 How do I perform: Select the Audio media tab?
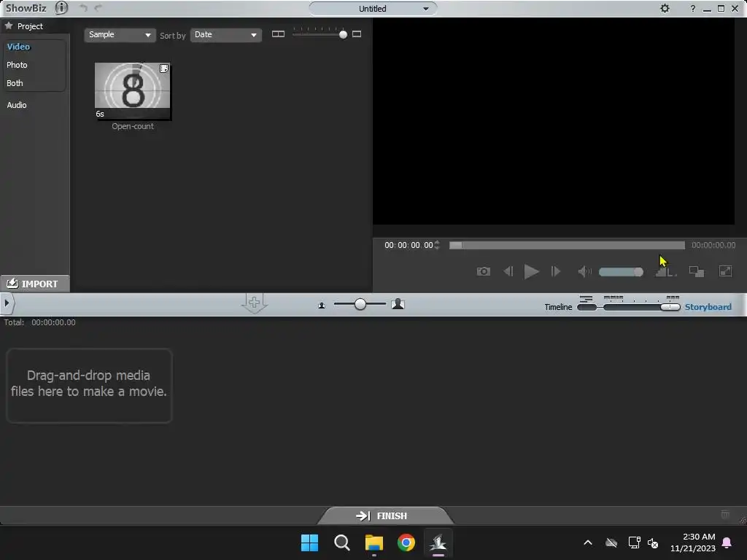point(17,105)
